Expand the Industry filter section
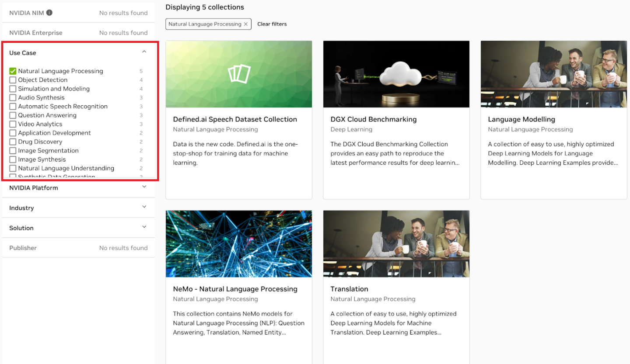This screenshot has height=364, width=630. click(144, 207)
